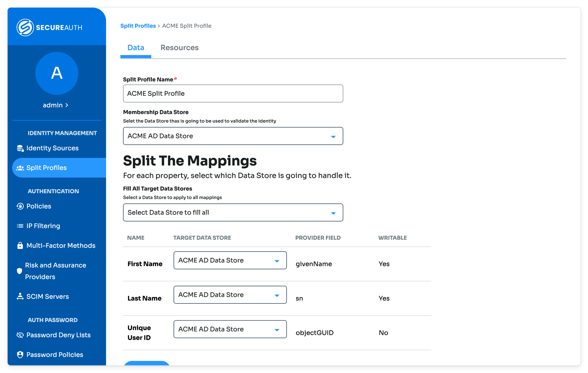Click the SCIM Servers person icon
Viewport: 588px width, 373px height.
coord(20,296)
